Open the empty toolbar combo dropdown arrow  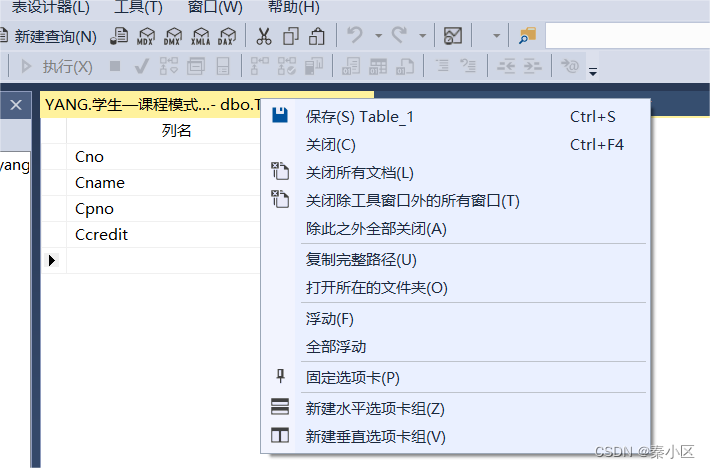click(496, 35)
